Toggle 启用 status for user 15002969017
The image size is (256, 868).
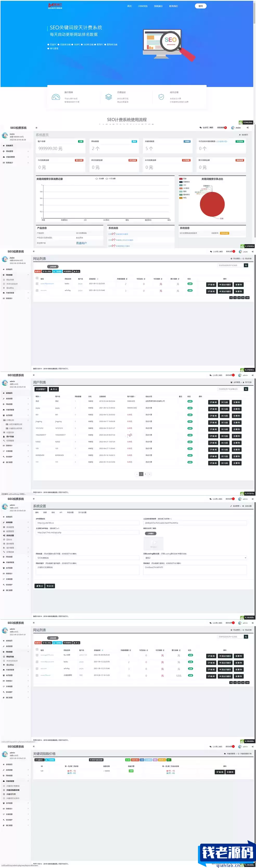pyautogui.click(x=190, y=435)
